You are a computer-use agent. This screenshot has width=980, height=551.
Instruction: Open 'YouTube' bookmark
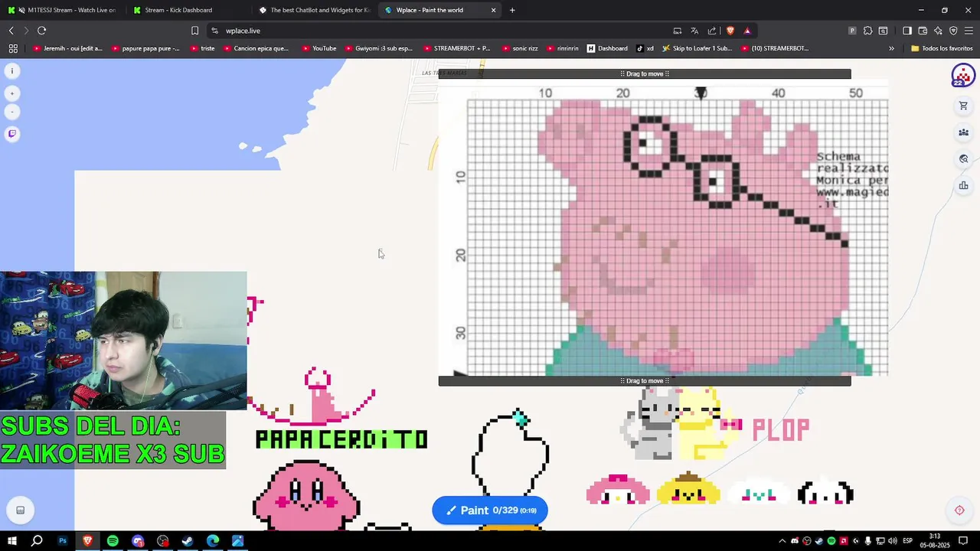click(x=318, y=48)
